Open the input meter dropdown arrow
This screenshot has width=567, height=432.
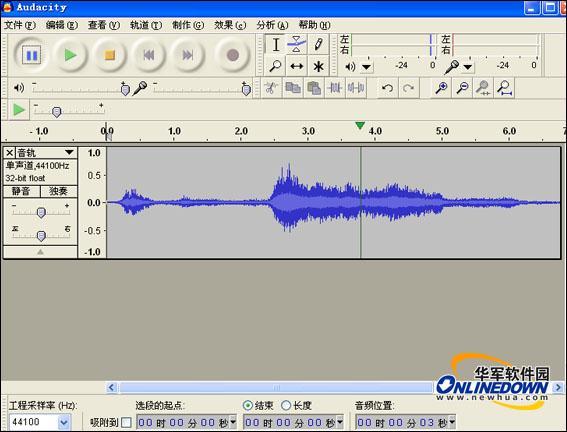click(468, 67)
